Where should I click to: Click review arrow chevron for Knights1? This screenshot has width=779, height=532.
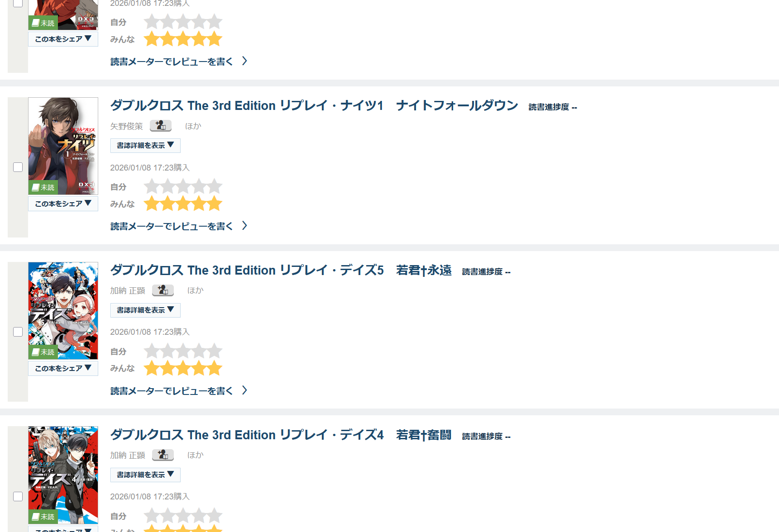[x=244, y=226]
